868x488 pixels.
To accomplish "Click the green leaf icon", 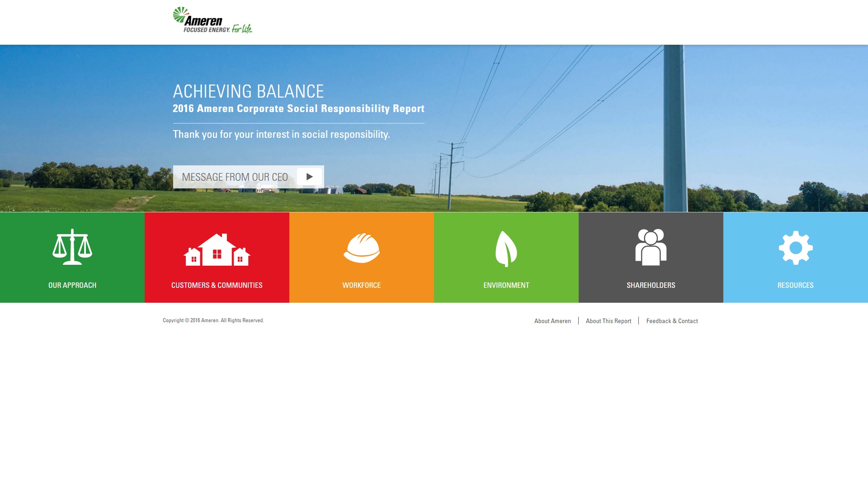I will (506, 249).
